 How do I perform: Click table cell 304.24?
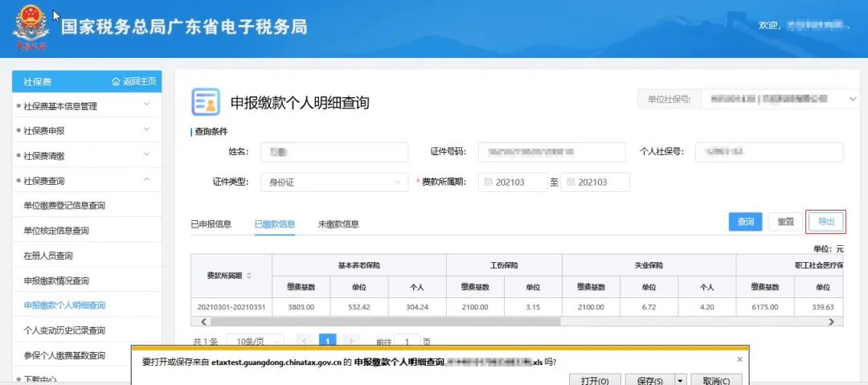417,307
